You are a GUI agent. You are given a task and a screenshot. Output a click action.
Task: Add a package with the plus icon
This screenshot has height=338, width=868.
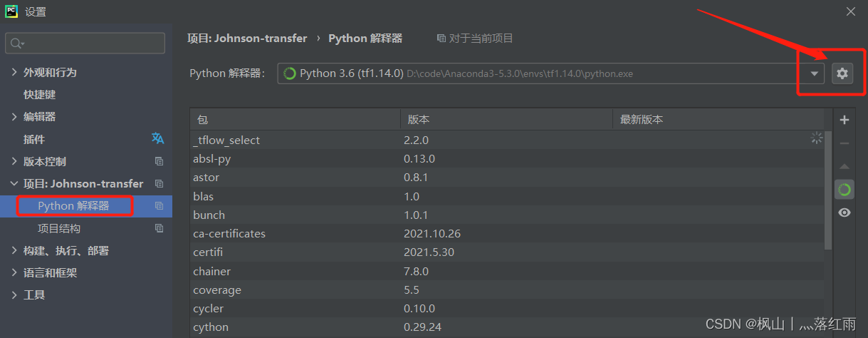pos(845,120)
